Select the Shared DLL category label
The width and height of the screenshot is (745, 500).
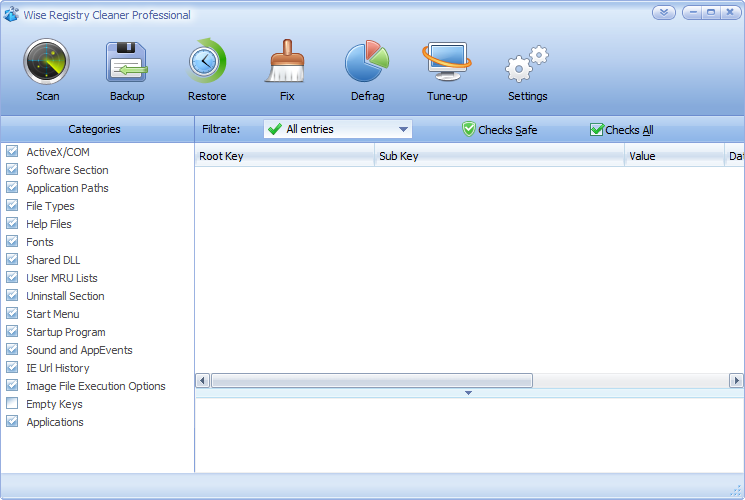click(53, 260)
